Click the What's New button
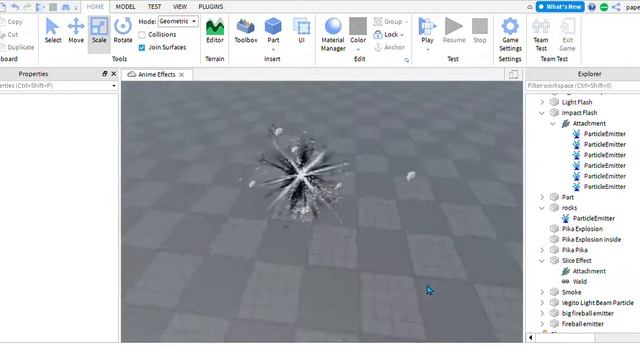The image size is (640, 360). coord(560,7)
